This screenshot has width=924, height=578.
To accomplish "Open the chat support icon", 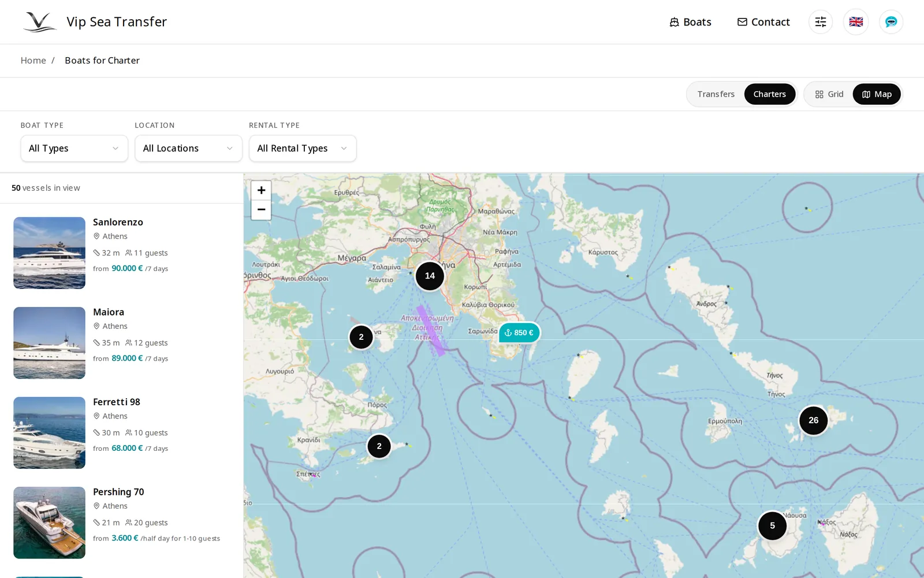I will [x=891, y=22].
